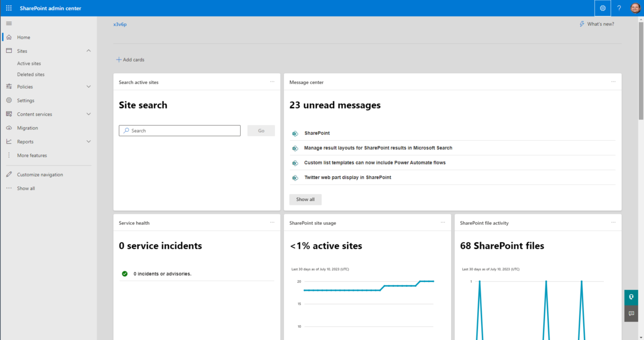Open the Migration navigation item
This screenshot has height=340, width=644.
27,128
